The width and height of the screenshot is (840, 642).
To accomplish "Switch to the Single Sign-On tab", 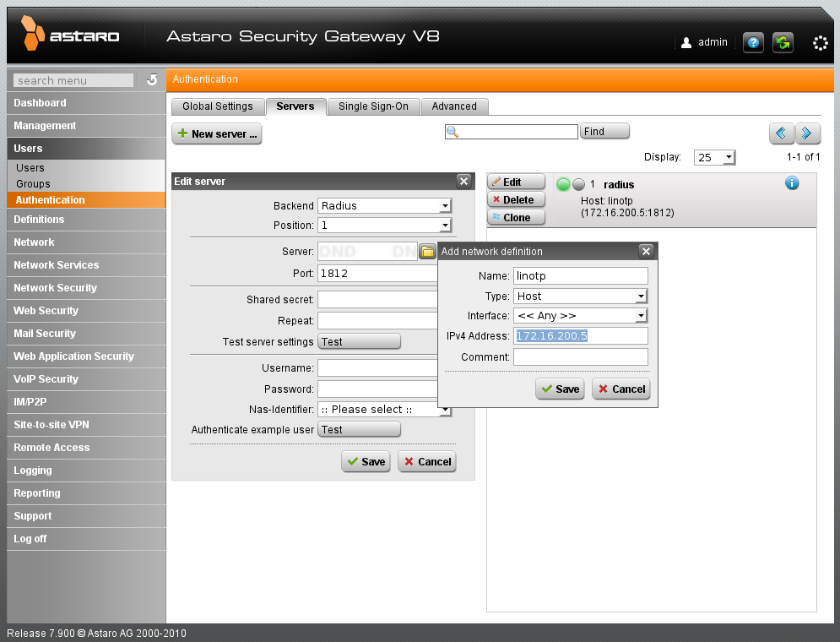I will 373,106.
